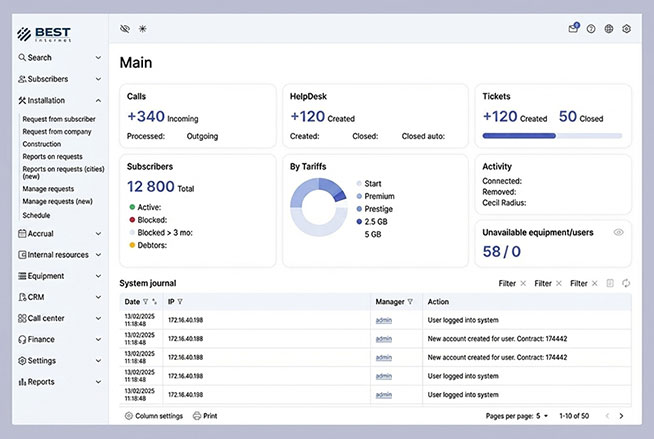Image resolution: width=654 pixels, height=439 pixels.
Task: Click the IP column filter icon
Action: pyautogui.click(x=180, y=301)
